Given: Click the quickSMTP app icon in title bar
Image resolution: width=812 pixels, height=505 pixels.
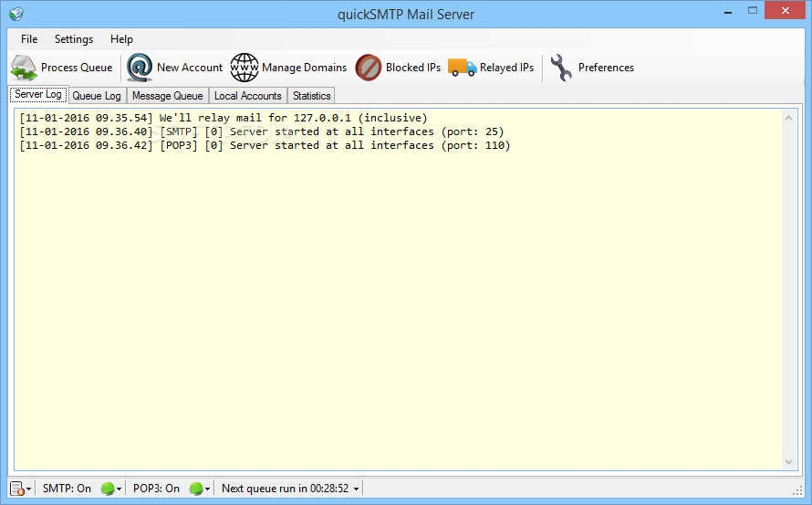Looking at the screenshot, I should click(16, 14).
